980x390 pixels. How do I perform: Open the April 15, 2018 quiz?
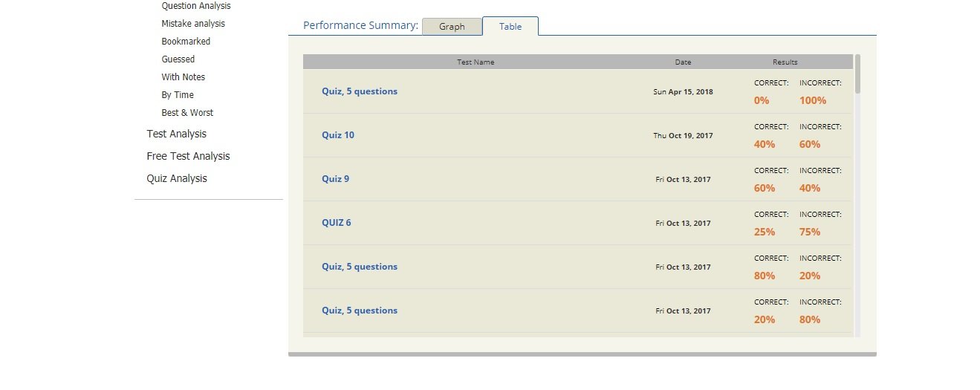pos(360,91)
